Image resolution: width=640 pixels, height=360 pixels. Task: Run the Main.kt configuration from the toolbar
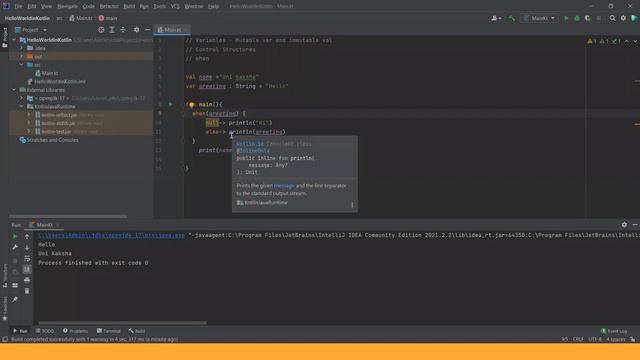[566, 18]
